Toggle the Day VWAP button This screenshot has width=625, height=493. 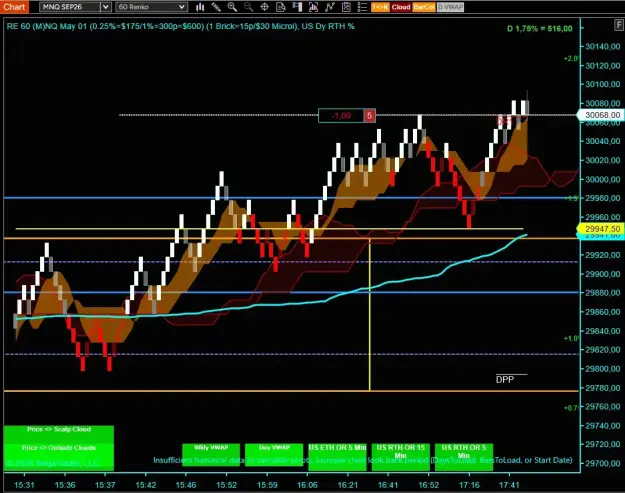pyautogui.click(x=274, y=457)
